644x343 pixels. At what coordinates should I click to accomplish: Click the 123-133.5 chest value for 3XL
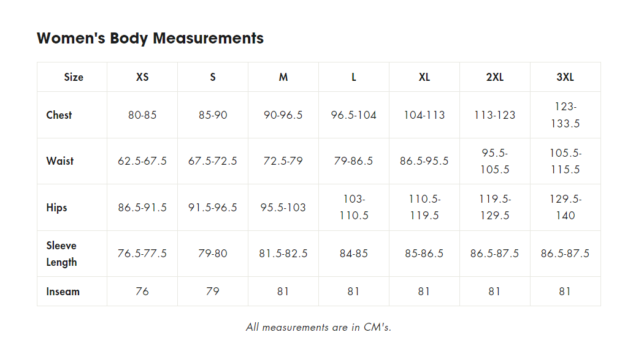[565, 115]
